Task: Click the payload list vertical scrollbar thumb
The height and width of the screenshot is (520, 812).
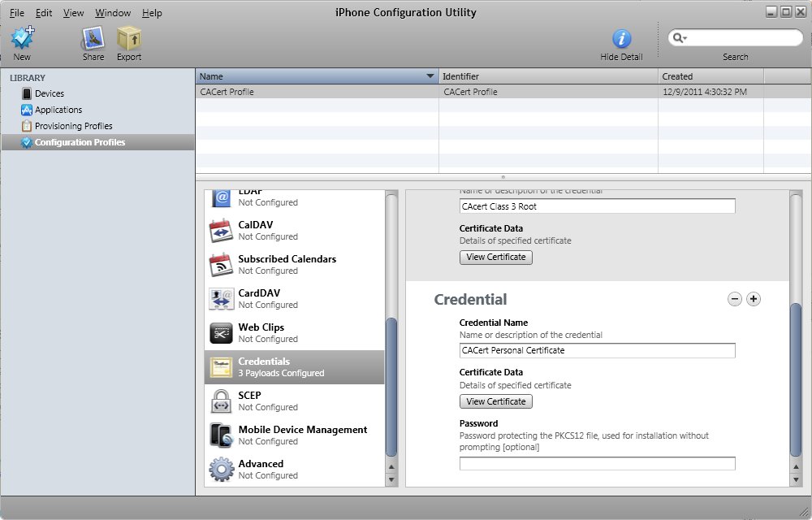Action: click(391, 386)
